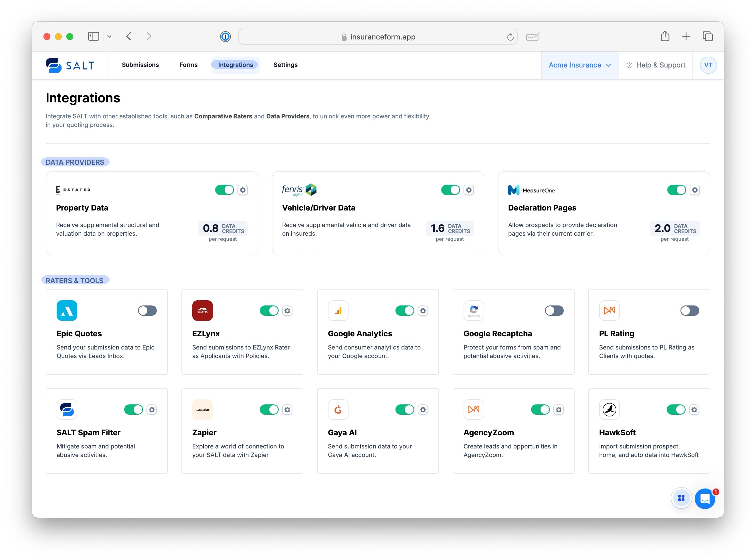
Task: Open Safari sidebar options chevron
Action: [109, 37]
